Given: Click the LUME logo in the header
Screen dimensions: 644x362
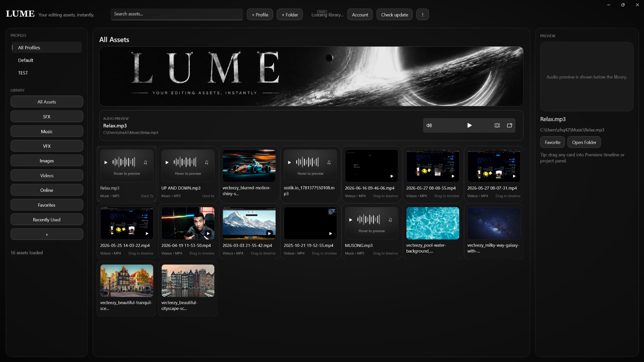Looking at the screenshot, I should 20,14.
